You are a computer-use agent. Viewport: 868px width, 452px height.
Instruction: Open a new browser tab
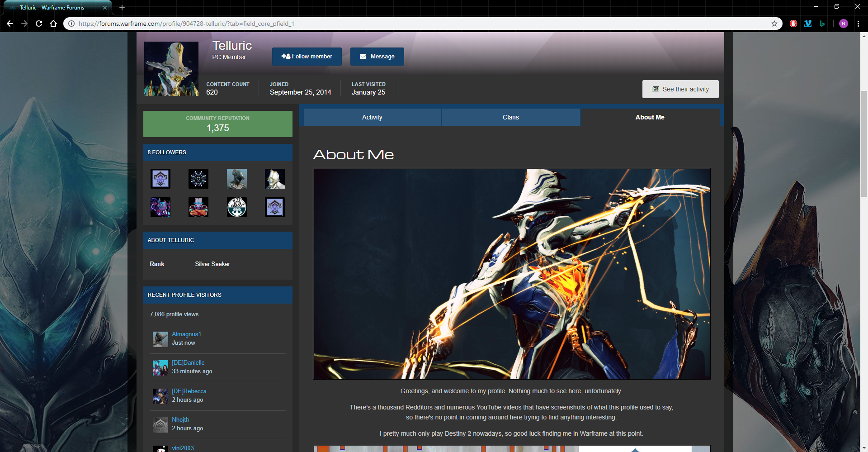[x=122, y=8]
